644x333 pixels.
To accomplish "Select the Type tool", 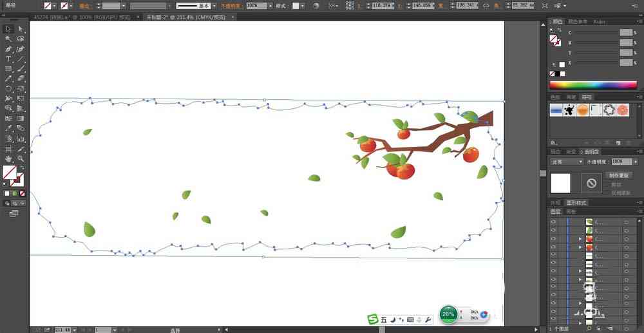I will coord(8,59).
